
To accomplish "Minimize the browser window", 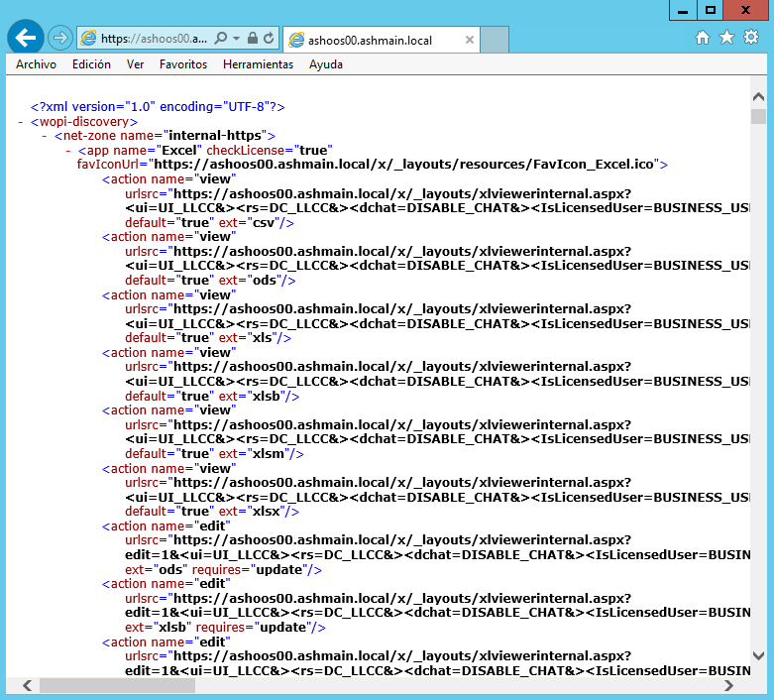I will pos(683,10).
